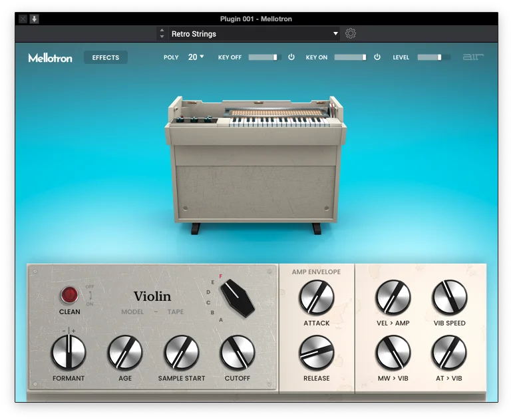
Task: Open the Retro Strings preset dropdown
Action: pos(254,34)
